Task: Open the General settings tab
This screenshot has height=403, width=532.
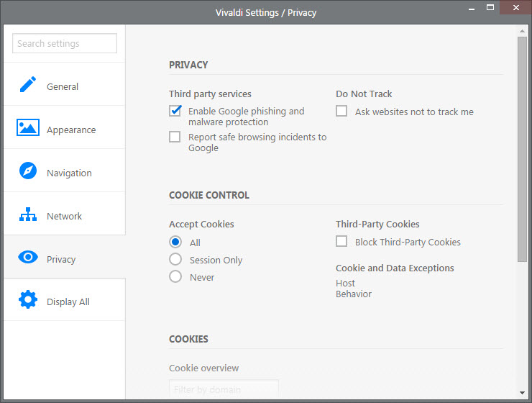Action: point(65,84)
